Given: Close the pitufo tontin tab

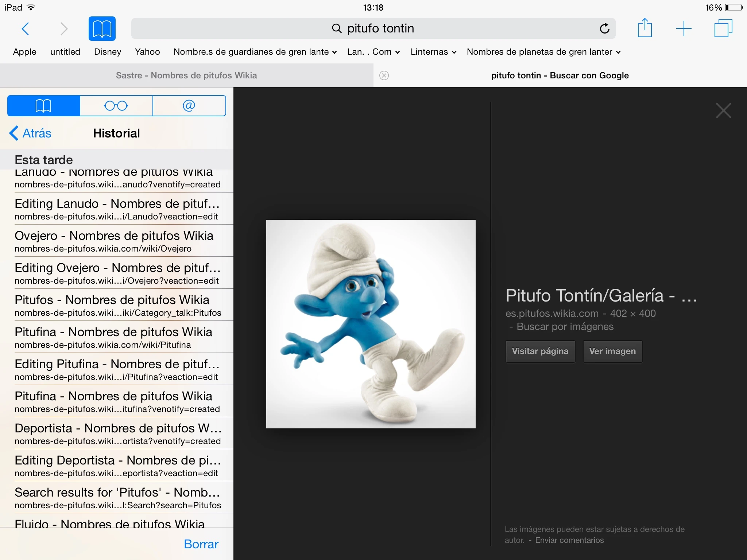Looking at the screenshot, I should coord(384,75).
